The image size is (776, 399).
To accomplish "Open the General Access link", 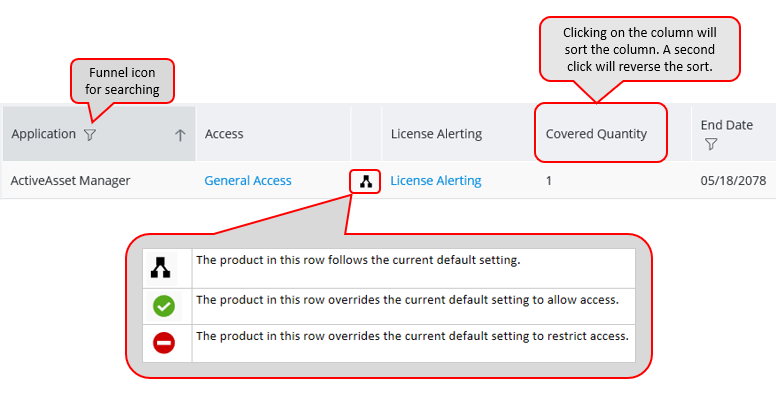I will 248,181.
